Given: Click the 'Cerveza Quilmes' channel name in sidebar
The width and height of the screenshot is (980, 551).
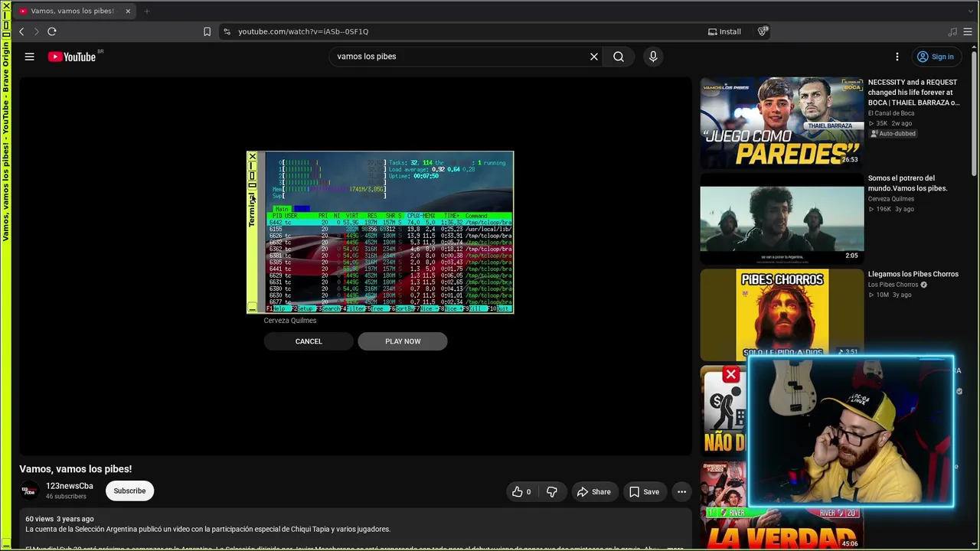Looking at the screenshot, I should click(x=891, y=199).
